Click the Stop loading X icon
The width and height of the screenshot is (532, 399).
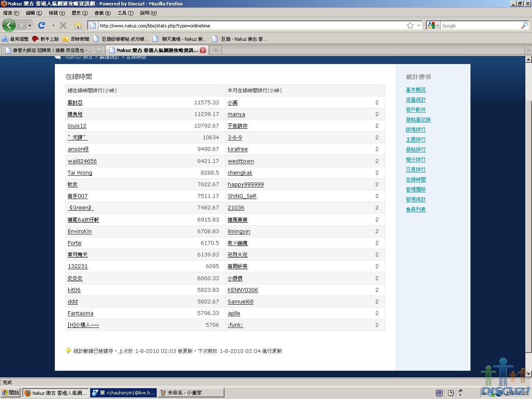(x=63, y=25)
